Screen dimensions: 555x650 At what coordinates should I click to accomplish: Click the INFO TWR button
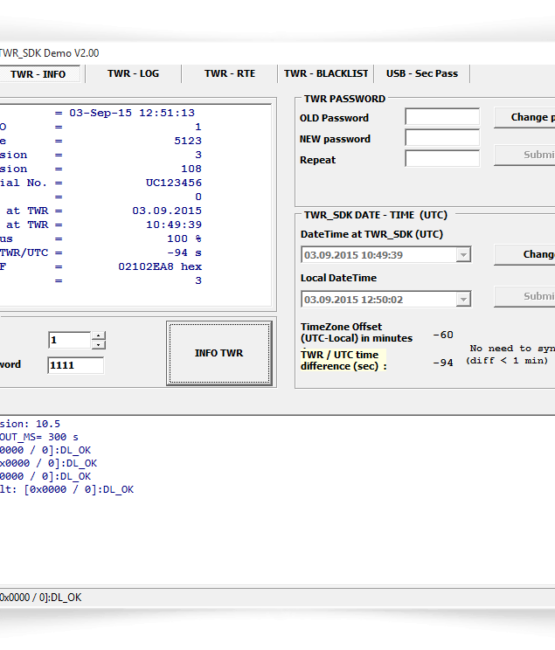pyautogui.click(x=219, y=353)
